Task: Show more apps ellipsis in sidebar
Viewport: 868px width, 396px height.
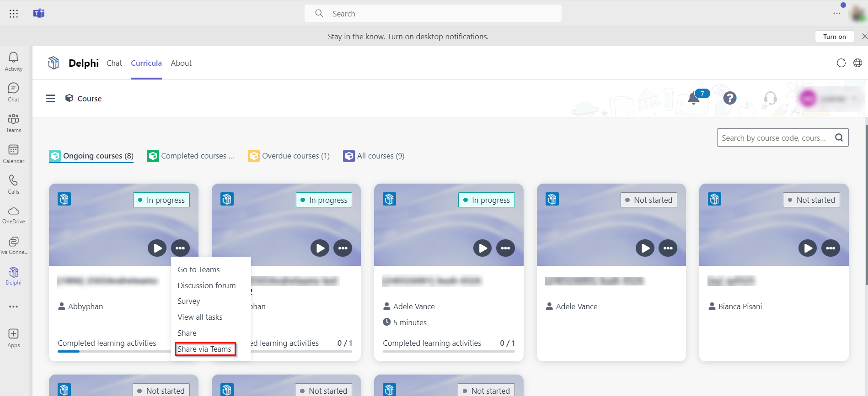Action: (x=14, y=306)
